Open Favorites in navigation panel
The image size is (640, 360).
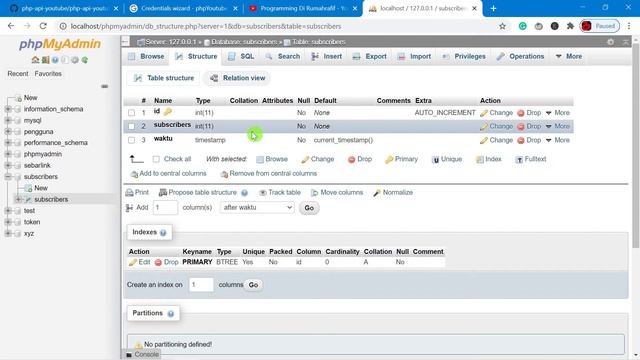coord(48,74)
